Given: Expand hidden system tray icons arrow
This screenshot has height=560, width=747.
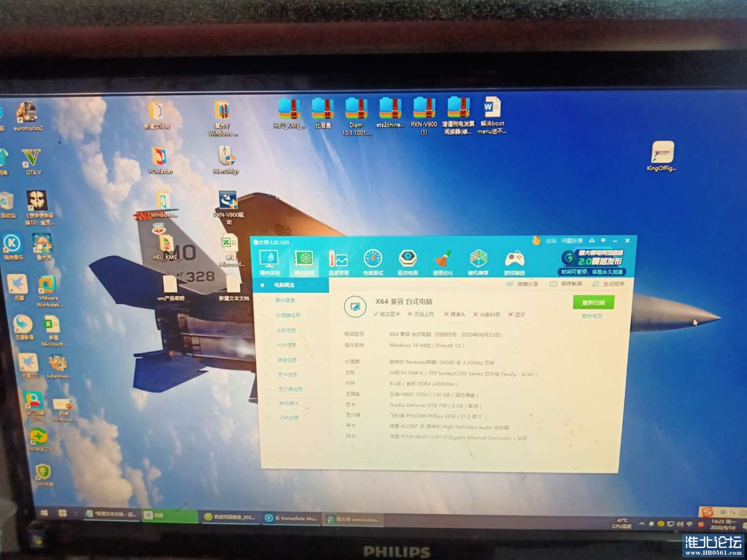Looking at the screenshot, I should [x=642, y=524].
